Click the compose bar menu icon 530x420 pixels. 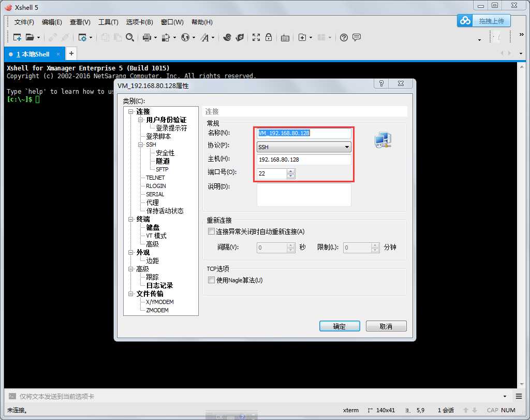(519, 396)
